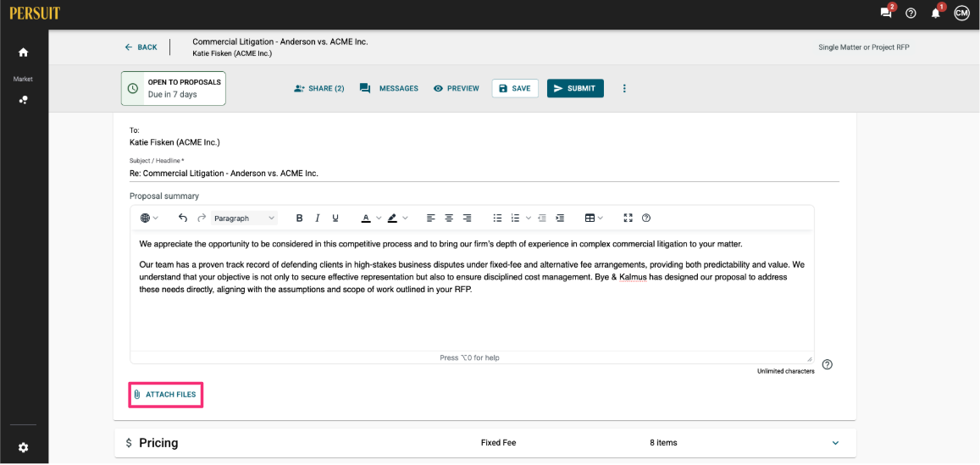Apply the text color
Screen dimensions: 980x465
coord(366,219)
